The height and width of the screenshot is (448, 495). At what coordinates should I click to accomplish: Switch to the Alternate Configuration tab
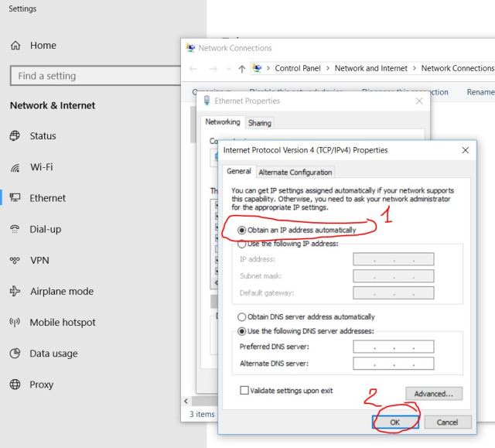click(295, 173)
